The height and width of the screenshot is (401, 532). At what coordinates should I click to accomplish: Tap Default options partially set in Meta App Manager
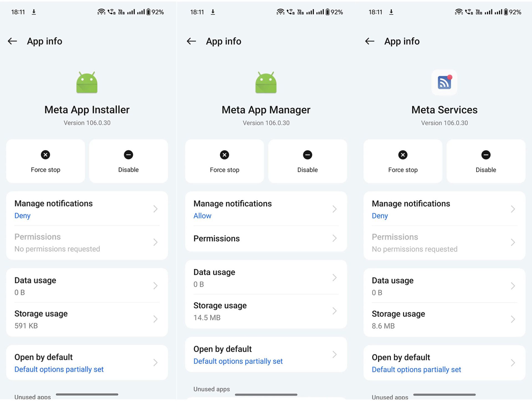point(238,361)
